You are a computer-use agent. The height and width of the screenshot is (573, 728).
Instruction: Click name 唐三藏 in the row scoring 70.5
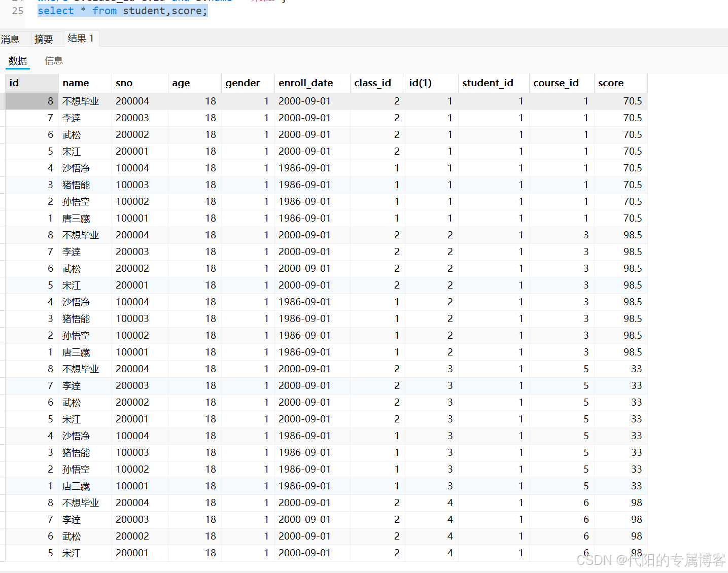(76, 219)
